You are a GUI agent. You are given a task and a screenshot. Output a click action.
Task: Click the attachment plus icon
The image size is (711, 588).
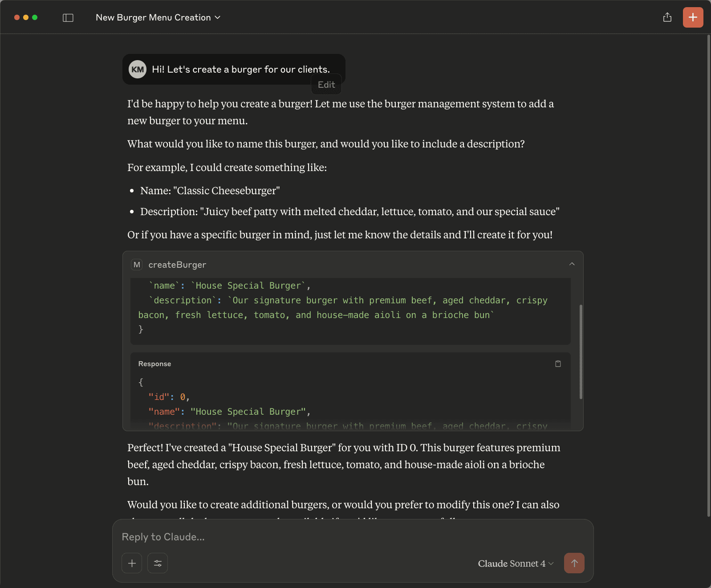click(132, 563)
